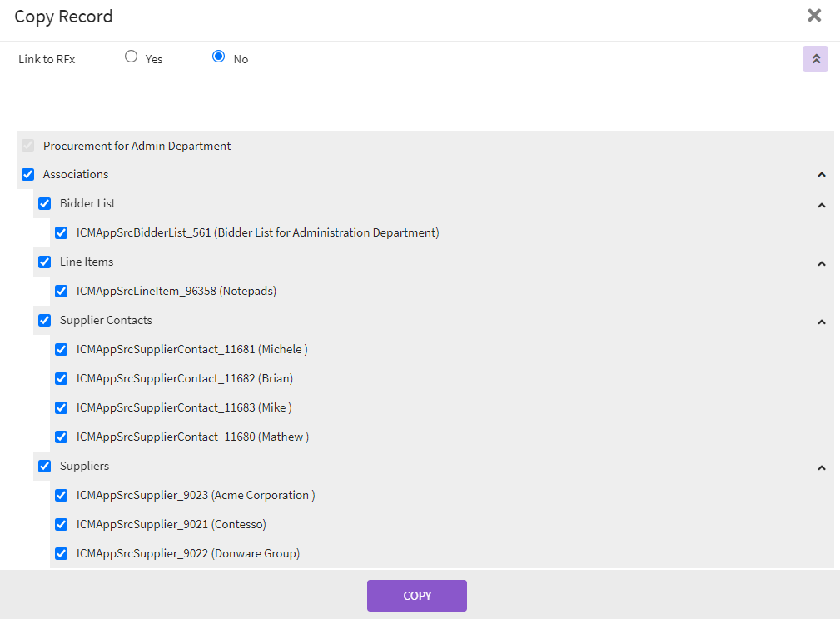Collapse the Line Items section
The image size is (840, 619).
[x=821, y=263]
